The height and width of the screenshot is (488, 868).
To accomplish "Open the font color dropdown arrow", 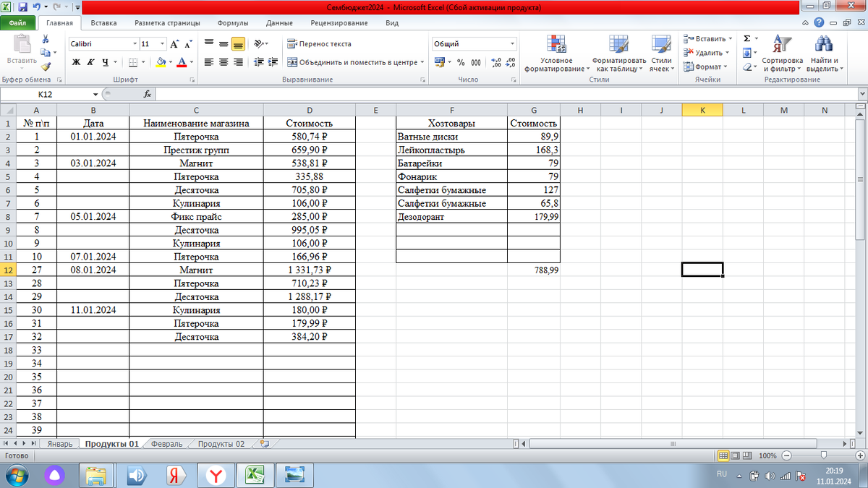I will click(x=191, y=62).
